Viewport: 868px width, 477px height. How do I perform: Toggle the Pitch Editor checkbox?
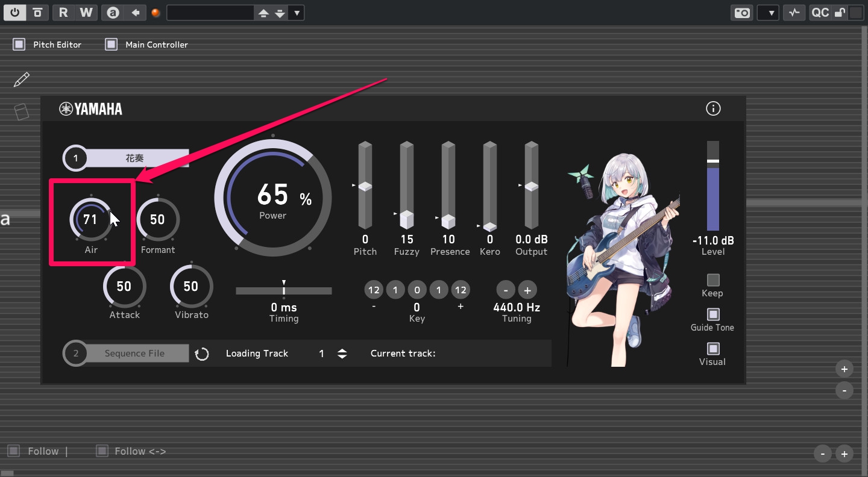[x=19, y=44]
